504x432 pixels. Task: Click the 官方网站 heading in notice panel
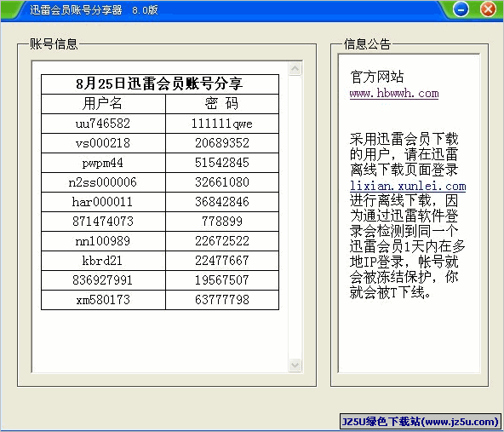376,77
